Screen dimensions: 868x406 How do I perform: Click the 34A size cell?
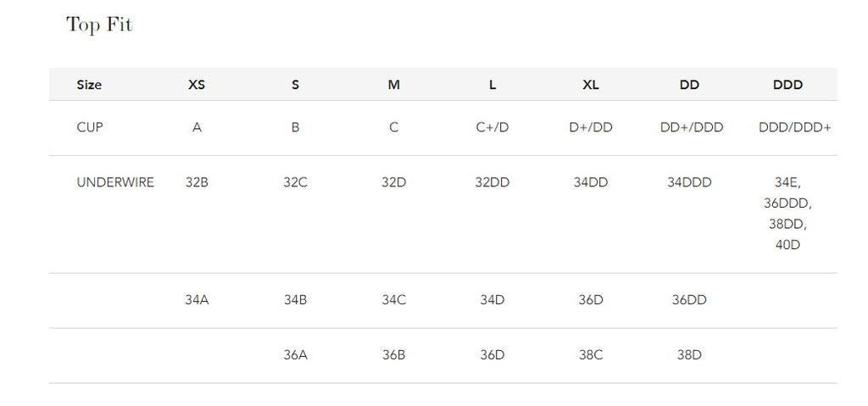click(197, 300)
